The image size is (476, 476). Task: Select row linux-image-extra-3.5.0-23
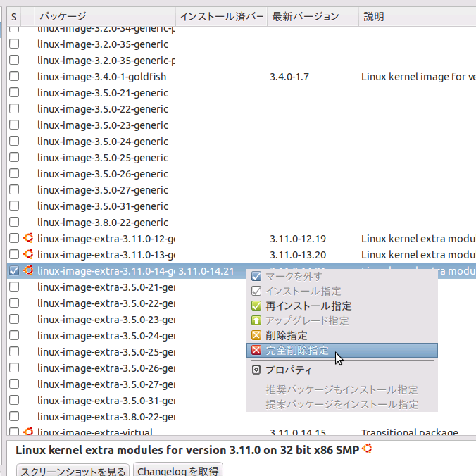click(242, 320)
